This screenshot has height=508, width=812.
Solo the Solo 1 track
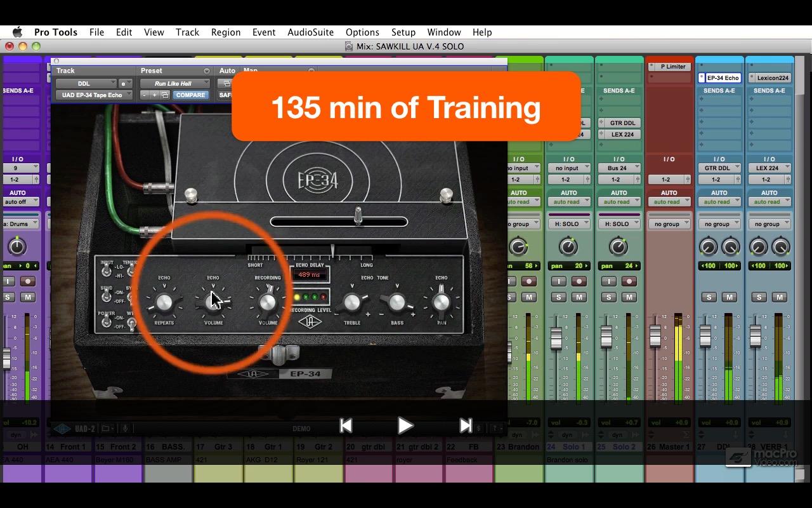559,297
